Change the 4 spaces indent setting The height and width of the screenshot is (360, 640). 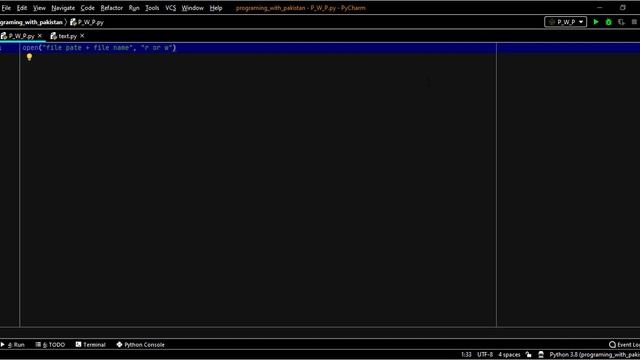click(509, 355)
